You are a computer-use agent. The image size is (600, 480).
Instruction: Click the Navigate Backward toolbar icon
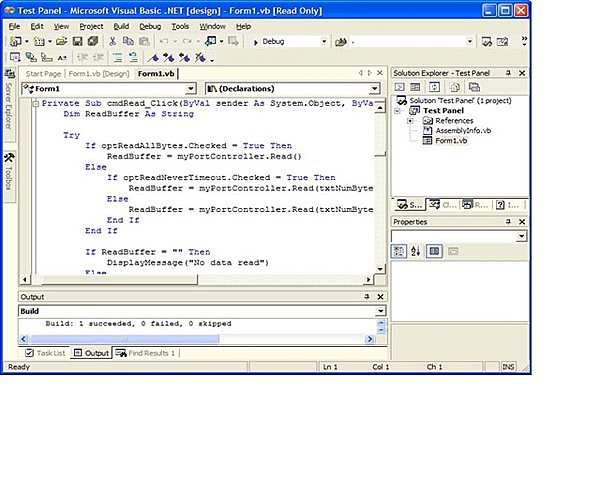[210, 41]
